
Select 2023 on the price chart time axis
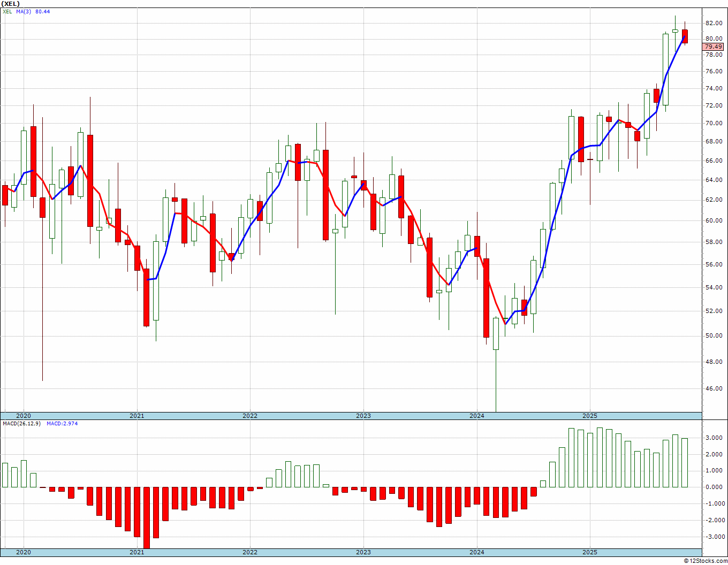pos(363,416)
